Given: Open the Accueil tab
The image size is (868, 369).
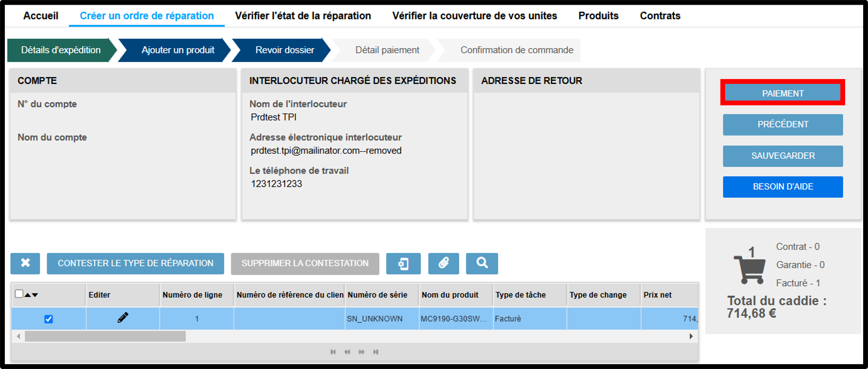Looking at the screenshot, I should click(41, 16).
